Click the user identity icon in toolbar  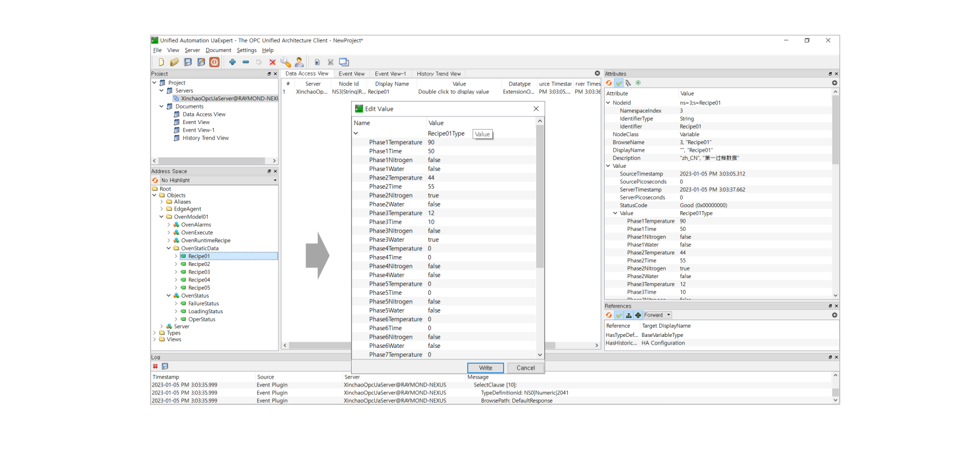click(x=299, y=62)
